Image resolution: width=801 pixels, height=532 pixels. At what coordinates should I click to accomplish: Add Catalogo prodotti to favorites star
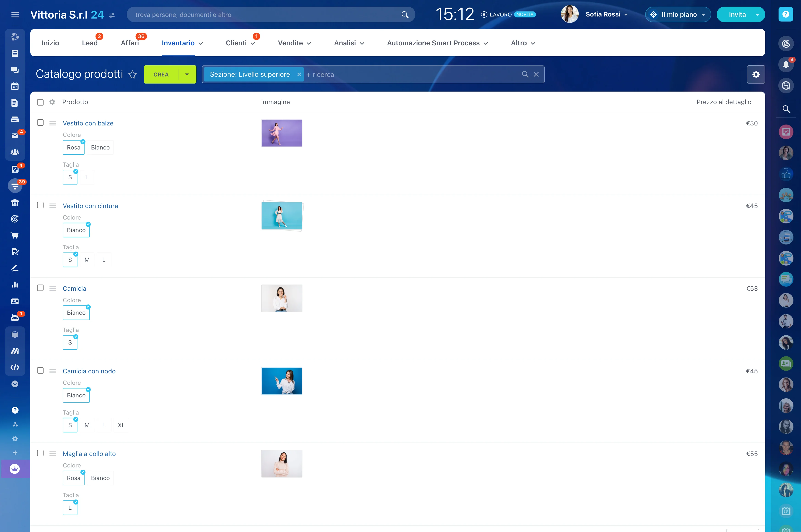pyautogui.click(x=132, y=75)
